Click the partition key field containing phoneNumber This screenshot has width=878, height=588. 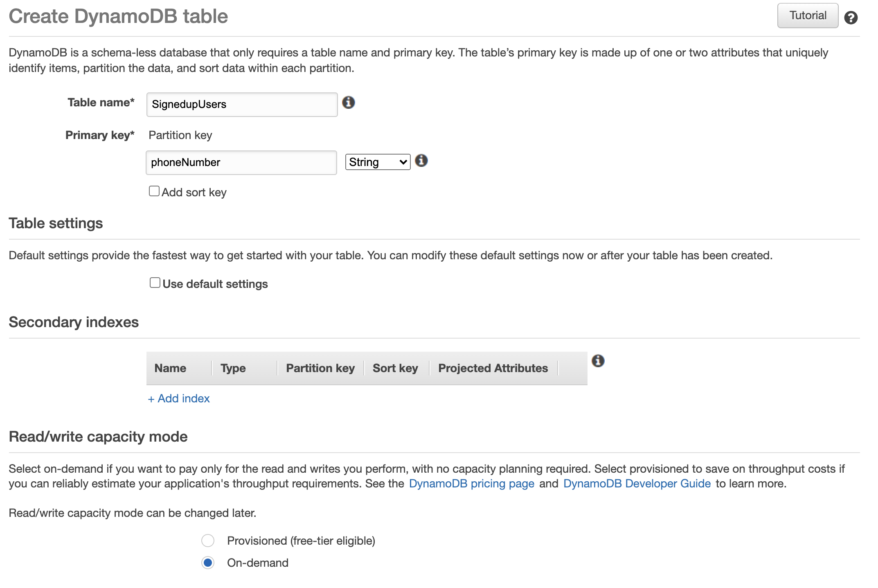pos(241,162)
